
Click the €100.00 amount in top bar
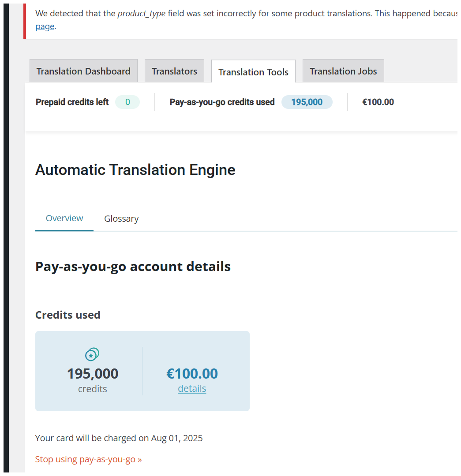click(378, 102)
